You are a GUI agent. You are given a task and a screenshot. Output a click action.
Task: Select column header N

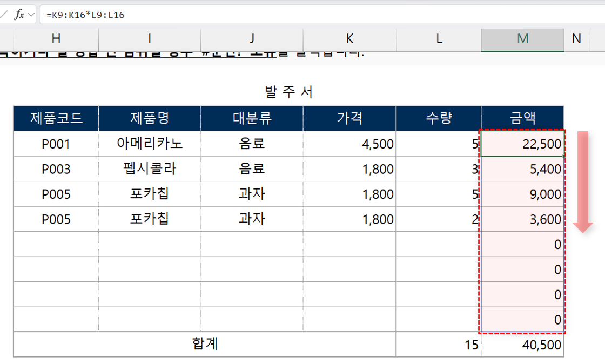click(575, 39)
